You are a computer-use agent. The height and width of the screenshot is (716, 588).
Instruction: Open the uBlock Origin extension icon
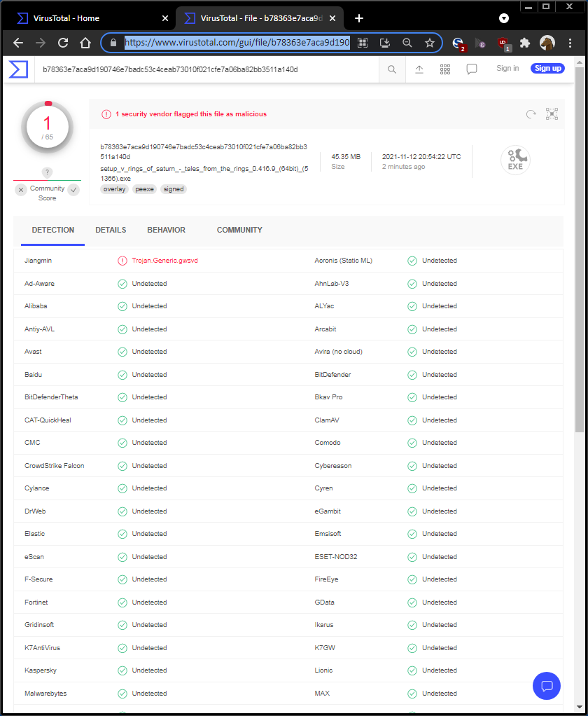coord(503,44)
